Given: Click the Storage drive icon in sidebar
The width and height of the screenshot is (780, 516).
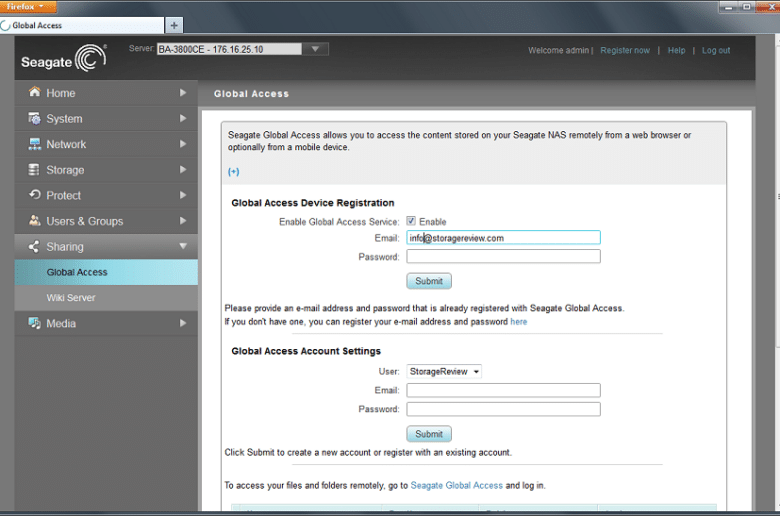Looking at the screenshot, I should click(34, 170).
